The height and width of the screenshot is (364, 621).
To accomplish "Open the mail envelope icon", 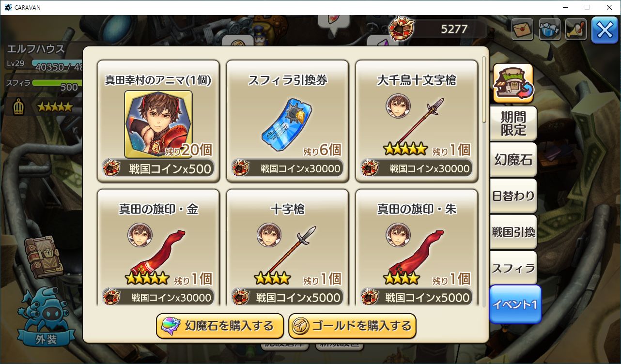I will click(522, 30).
